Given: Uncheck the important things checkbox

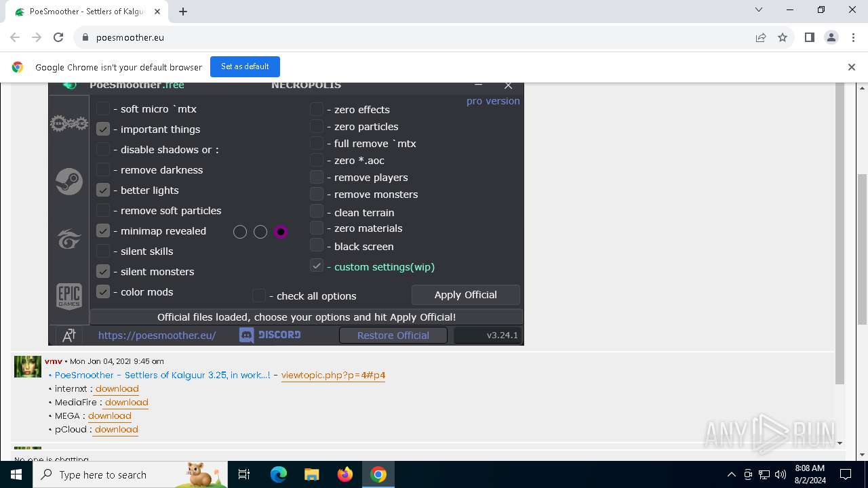Looking at the screenshot, I should pos(103,129).
